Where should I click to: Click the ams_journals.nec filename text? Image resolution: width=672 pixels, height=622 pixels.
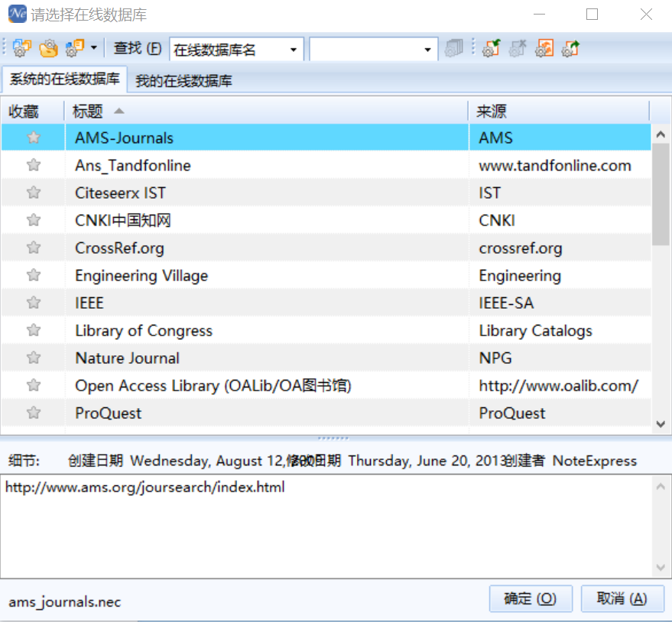pos(65,602)
